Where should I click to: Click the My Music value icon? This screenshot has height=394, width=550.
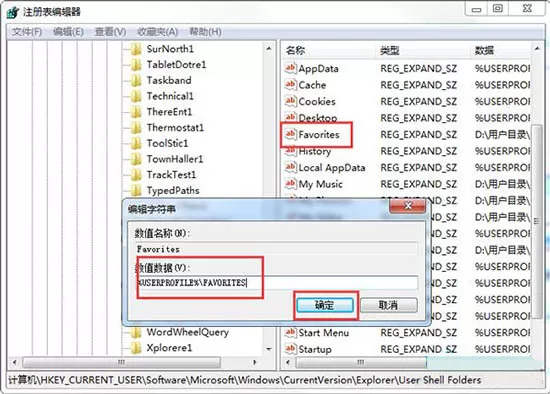point(290,183)
